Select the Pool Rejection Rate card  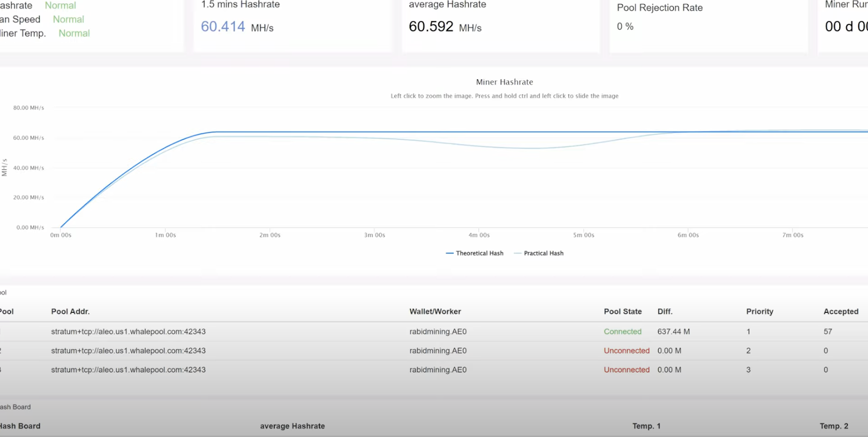pyautogui.click(x=709, y=26)
